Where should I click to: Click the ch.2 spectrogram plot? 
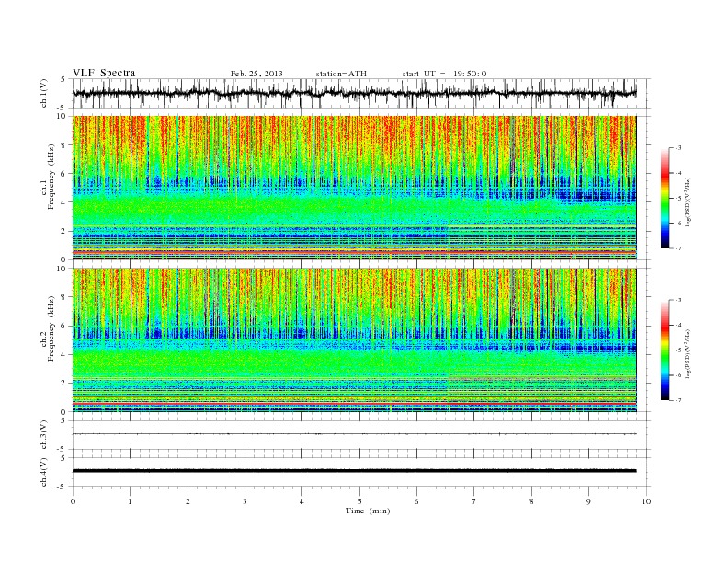point(354,340)
